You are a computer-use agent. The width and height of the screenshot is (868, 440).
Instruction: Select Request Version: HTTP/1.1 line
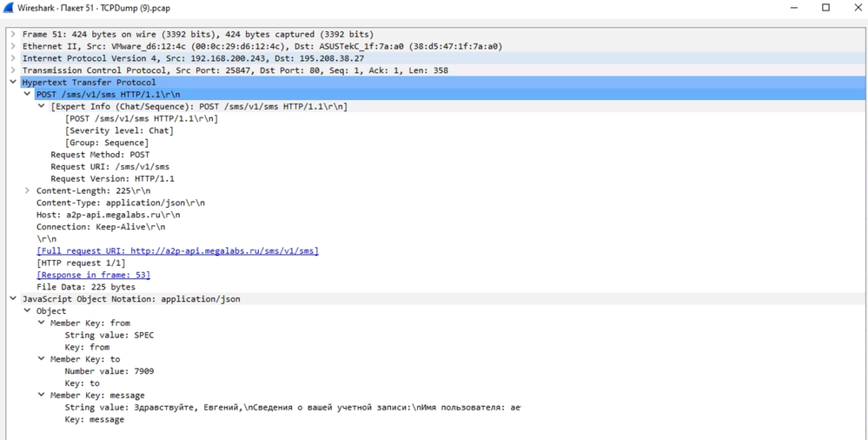tap(112, 178)
